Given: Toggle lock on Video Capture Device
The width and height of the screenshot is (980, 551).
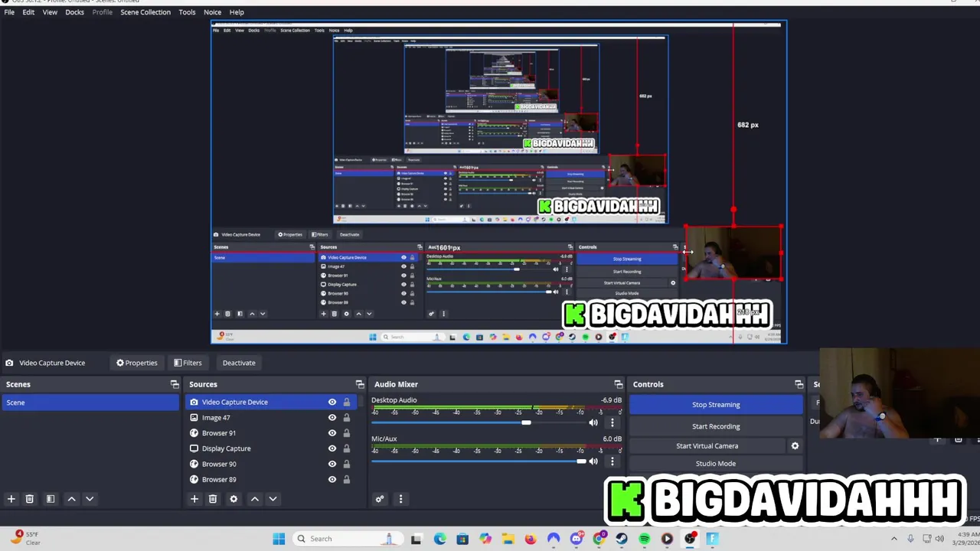Looking at the screenshot, I should pyautogui.click(x=346, y=402).
